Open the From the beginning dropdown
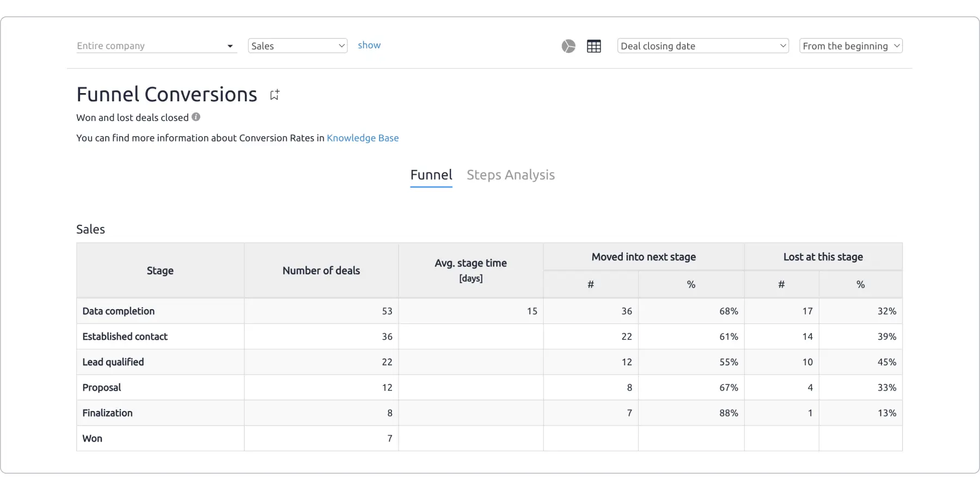Viewport: 980px width, 490px height. 851,46
